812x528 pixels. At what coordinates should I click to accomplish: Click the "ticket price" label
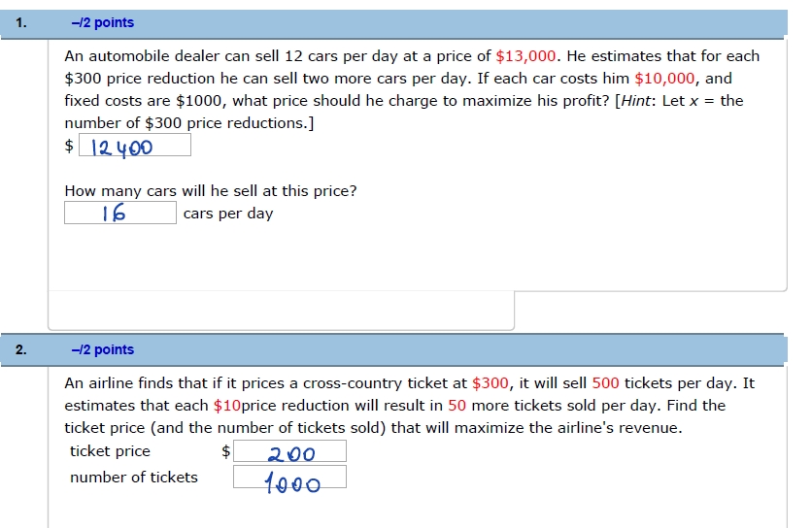[x=110, y=451]
